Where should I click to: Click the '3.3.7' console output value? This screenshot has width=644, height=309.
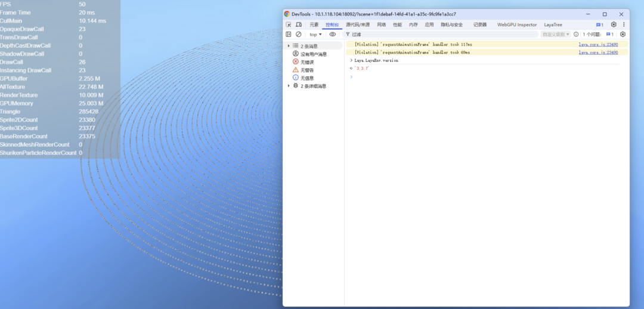coord(361,68)
